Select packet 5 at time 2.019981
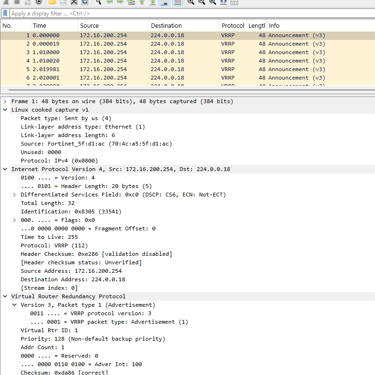This screenshot has height=375, width=375. [x=187, y=69]
